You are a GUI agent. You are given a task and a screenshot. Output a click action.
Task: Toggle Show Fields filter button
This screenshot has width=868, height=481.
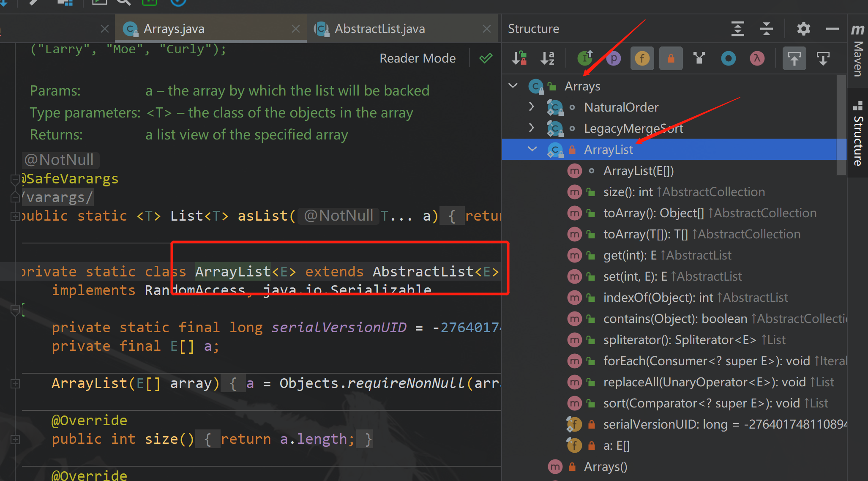point(642,58)
